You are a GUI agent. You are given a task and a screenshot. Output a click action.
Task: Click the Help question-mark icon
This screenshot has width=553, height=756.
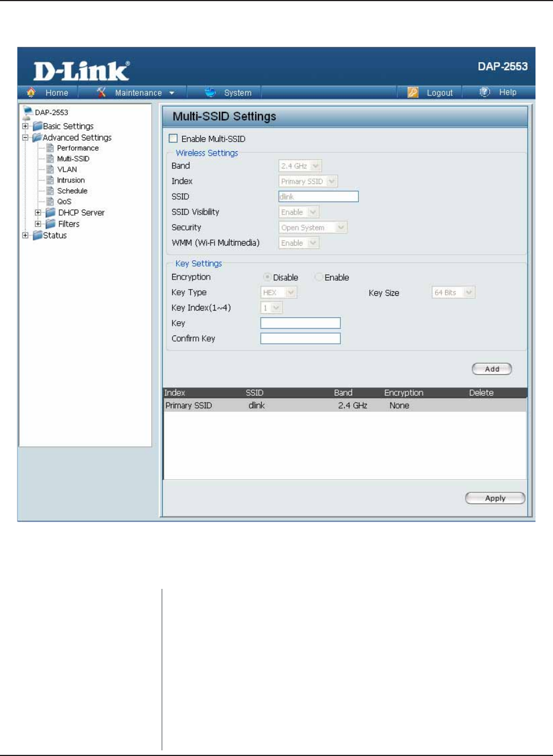[x=485, y=92]
